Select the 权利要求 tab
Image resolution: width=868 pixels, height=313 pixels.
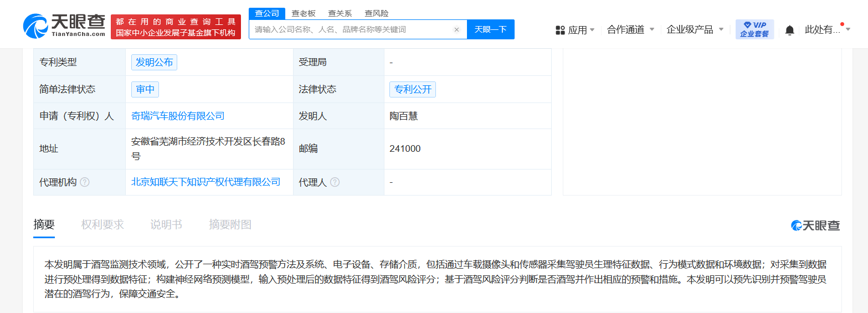tap(102, 224)
